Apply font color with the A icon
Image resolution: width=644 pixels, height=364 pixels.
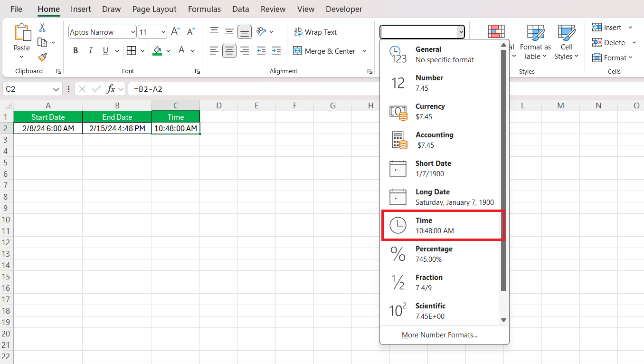pyautogui.click(x=181, y=51)
